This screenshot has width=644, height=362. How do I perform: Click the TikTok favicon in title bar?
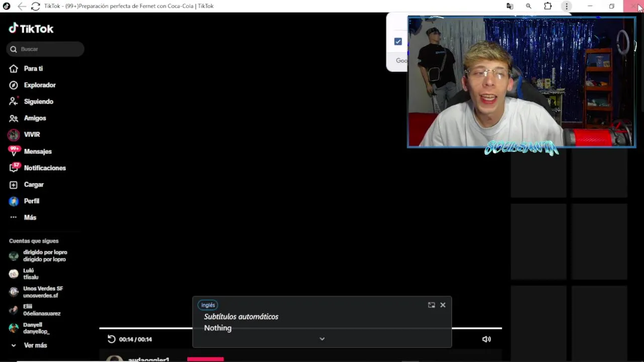click(x=7, y=6)
